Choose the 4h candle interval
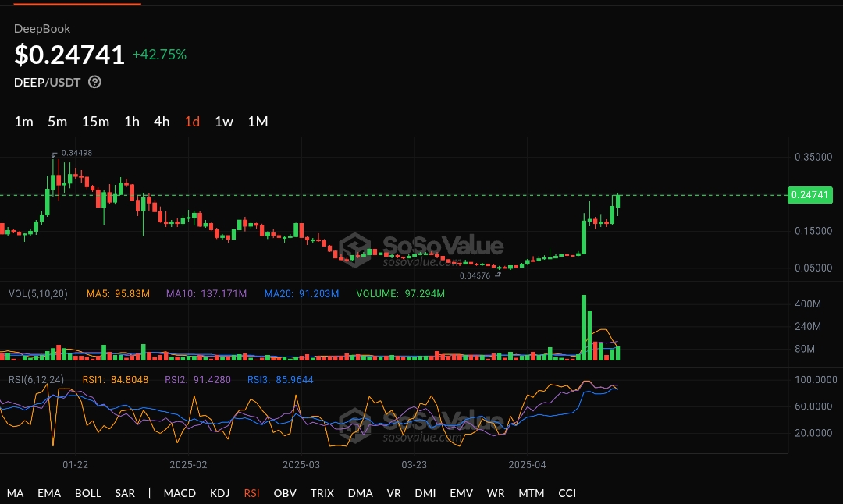This screenshot has height=504, width=843. click(x=162, y=122)
